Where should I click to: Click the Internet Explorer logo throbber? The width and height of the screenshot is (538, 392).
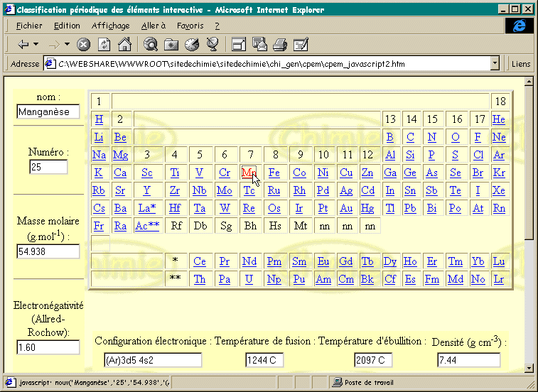519,26
